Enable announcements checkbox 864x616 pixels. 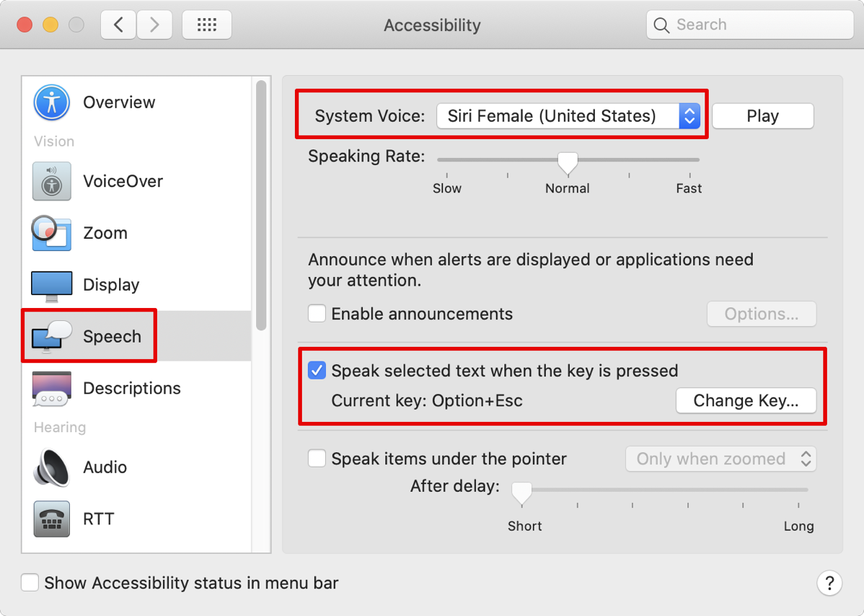(317, 314)
